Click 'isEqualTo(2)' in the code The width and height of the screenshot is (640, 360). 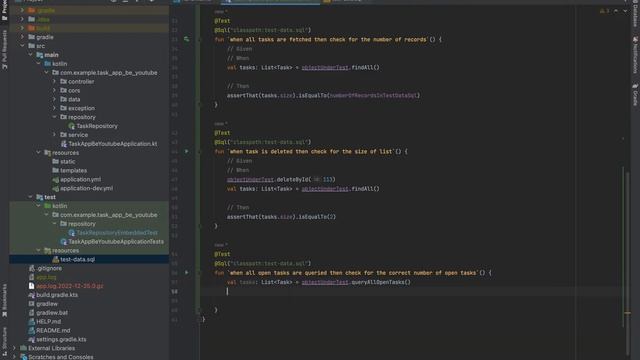click(318, 217)
